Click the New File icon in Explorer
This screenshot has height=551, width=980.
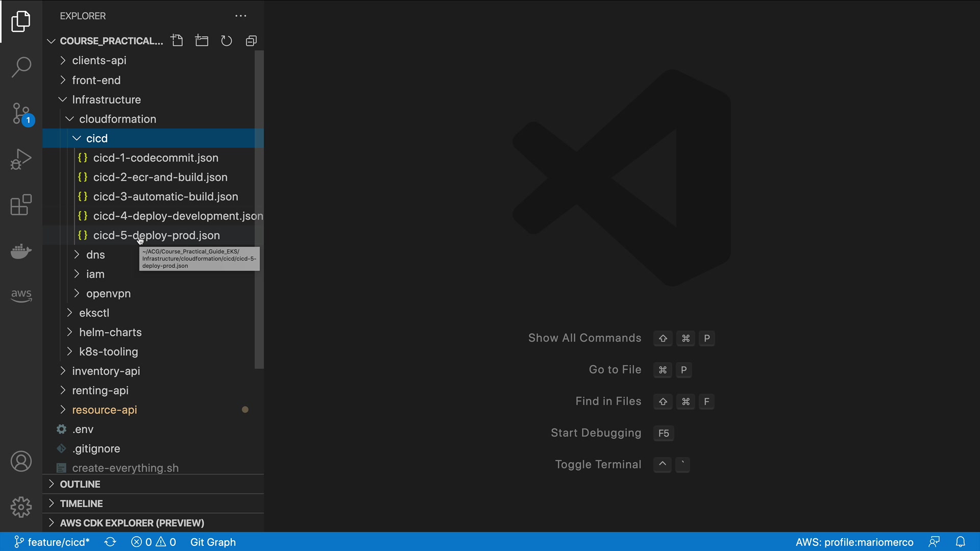coord(177,41)
